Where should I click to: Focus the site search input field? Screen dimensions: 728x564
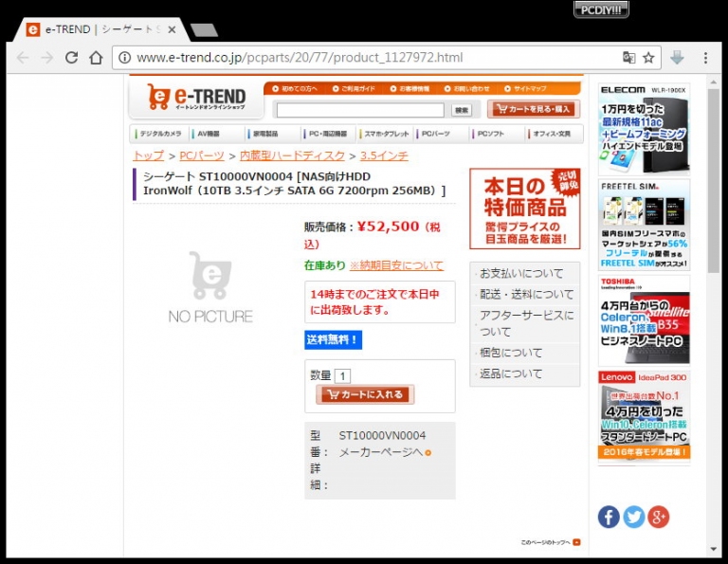(360, 110)
